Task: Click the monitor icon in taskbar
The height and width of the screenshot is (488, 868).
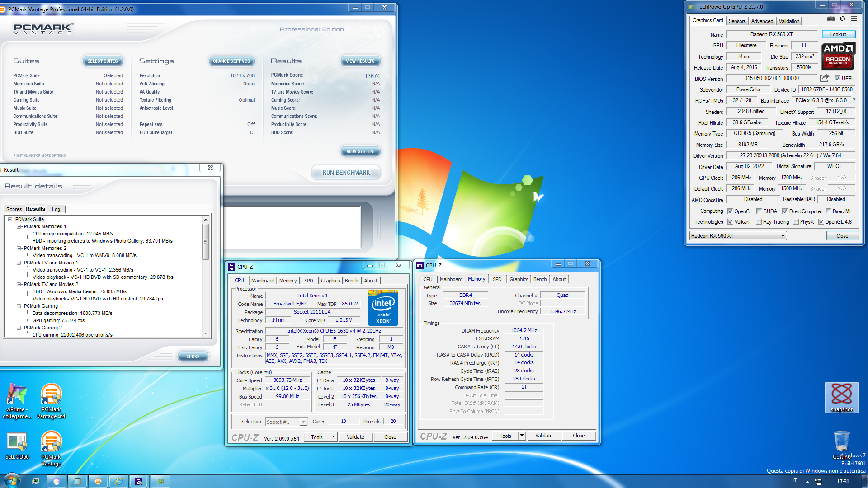Action: click(36, 481)
